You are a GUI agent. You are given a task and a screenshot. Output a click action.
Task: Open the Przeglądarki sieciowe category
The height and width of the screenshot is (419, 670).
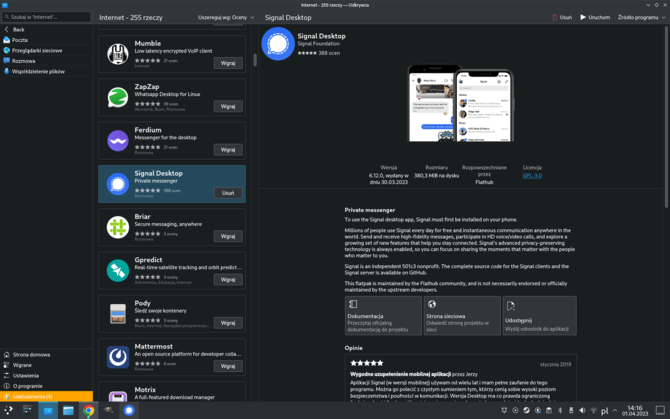(46, 50)
